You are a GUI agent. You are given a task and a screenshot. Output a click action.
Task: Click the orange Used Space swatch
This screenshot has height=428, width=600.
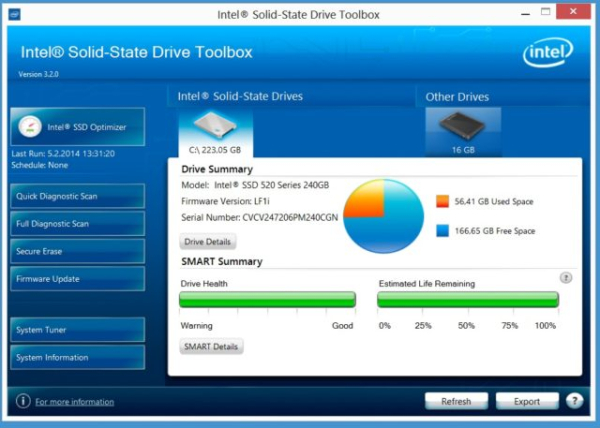[x=442, y=201]
